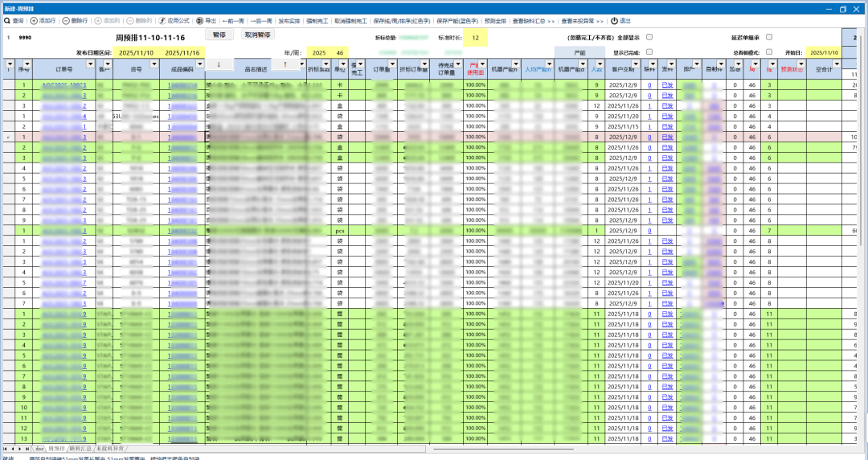The width and height of the screenshot is (868, 460).
Task: Click 取消强制完工 in the toolbar
Action: click(350, 21)
